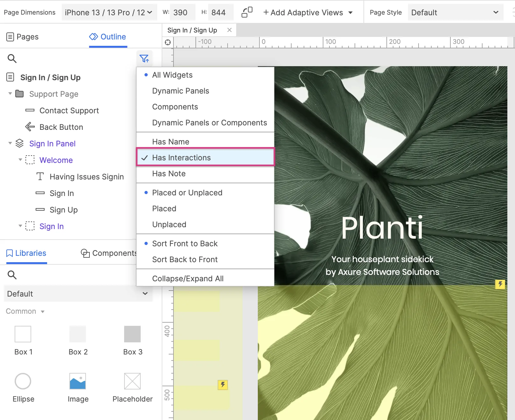Viewport: 515px width, 420px height.
Task: Click Add Adaptive Views button
Action: tap(308, 12)
